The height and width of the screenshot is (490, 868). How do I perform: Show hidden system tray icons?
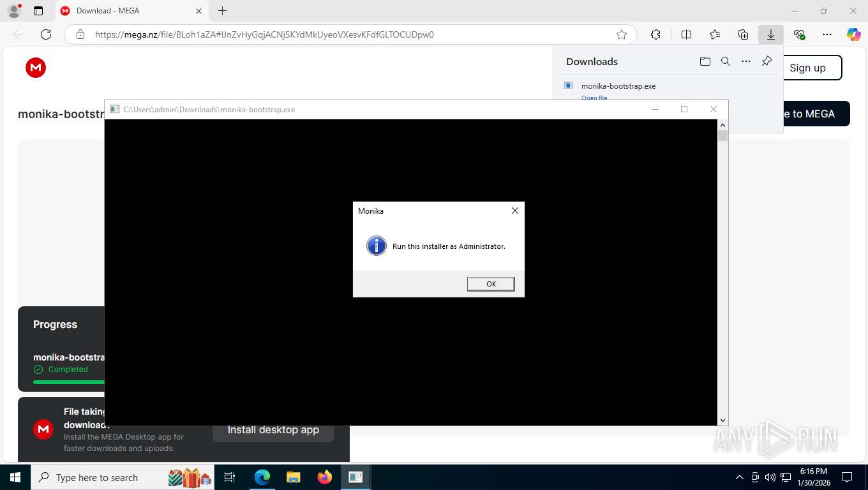(x=740, y=477)
